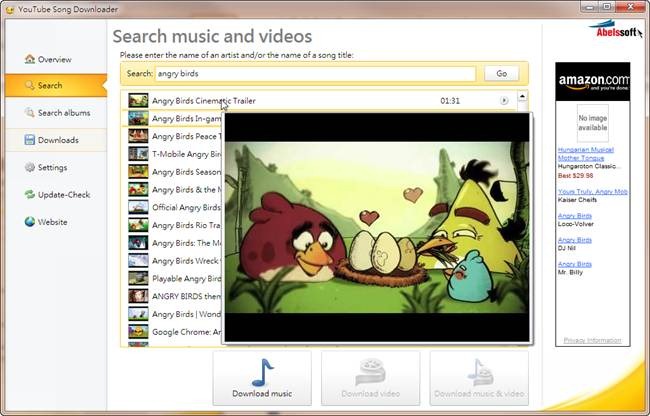Image resolution: width=650 pixels, height=416 pixels.
Task: Click the video preview popup image
Action: tap(377, 227)
